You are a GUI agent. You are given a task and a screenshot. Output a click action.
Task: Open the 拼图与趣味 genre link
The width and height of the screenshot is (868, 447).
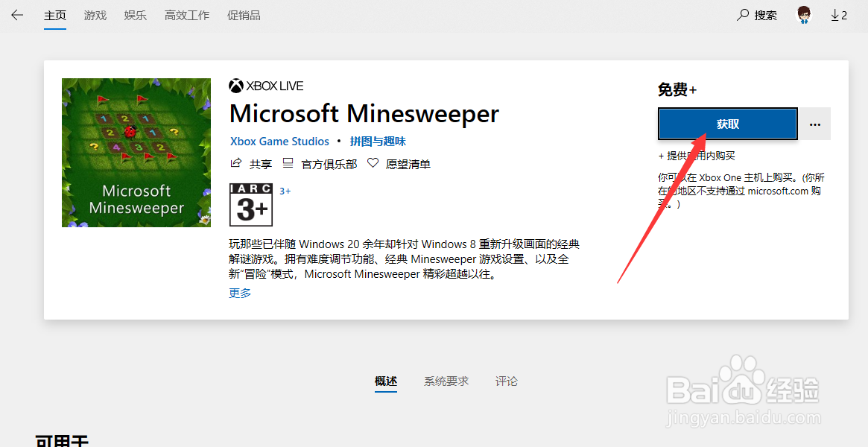pyautogui.click(x=378, y=141)
